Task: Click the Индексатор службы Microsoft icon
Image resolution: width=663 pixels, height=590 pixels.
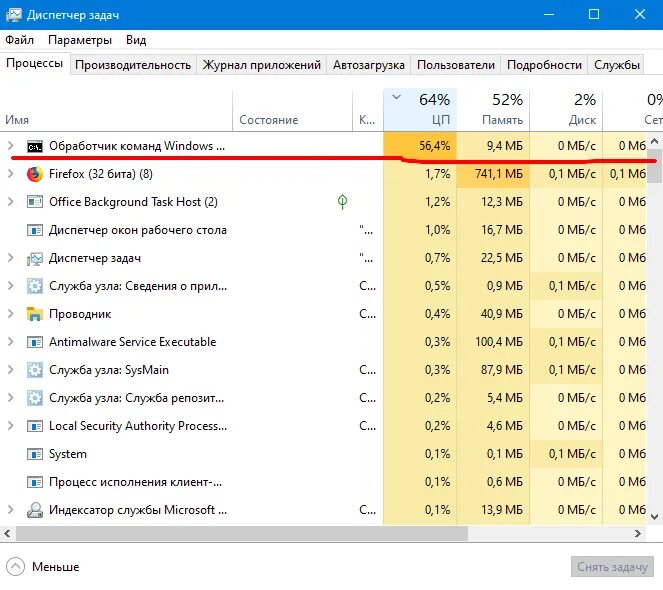Action: [35, 510]
